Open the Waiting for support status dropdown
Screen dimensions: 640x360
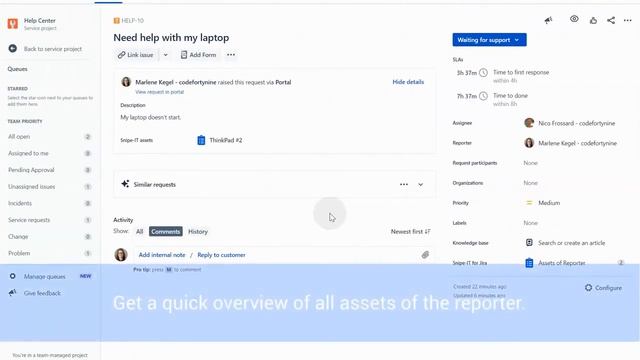(x=489, y=40)
